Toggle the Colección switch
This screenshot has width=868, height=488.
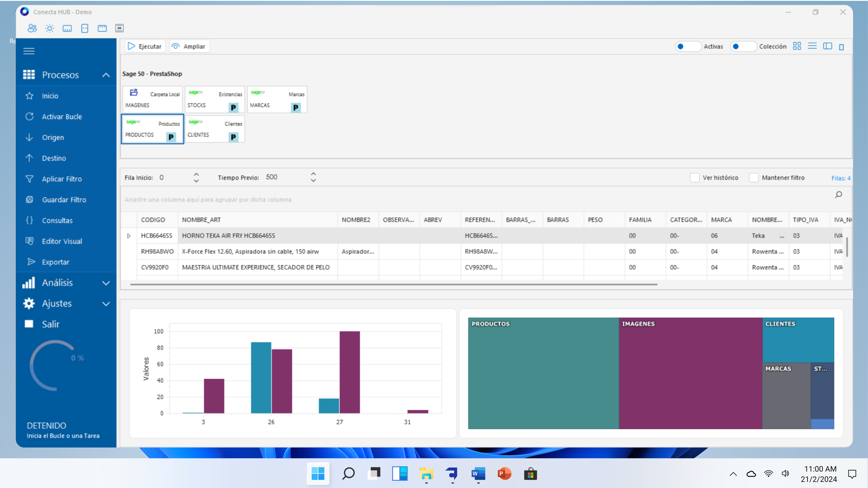pyautogui.click(x=743, y=47)
